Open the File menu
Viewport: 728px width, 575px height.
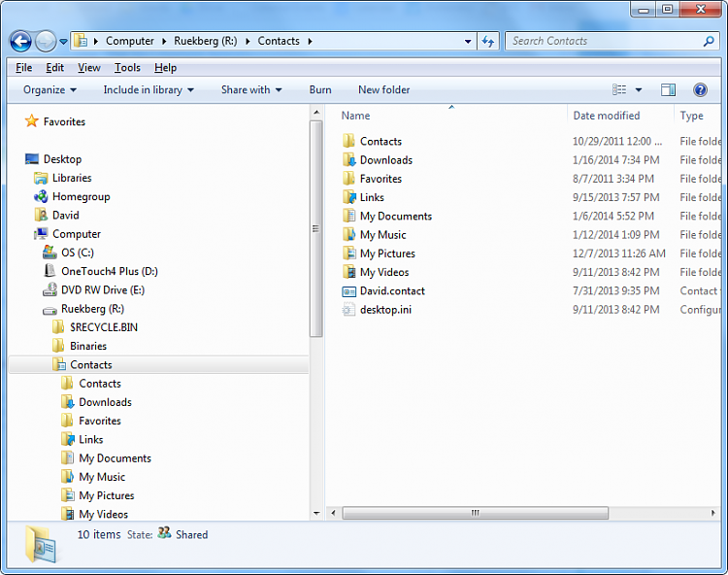click(x=23, y=68)
